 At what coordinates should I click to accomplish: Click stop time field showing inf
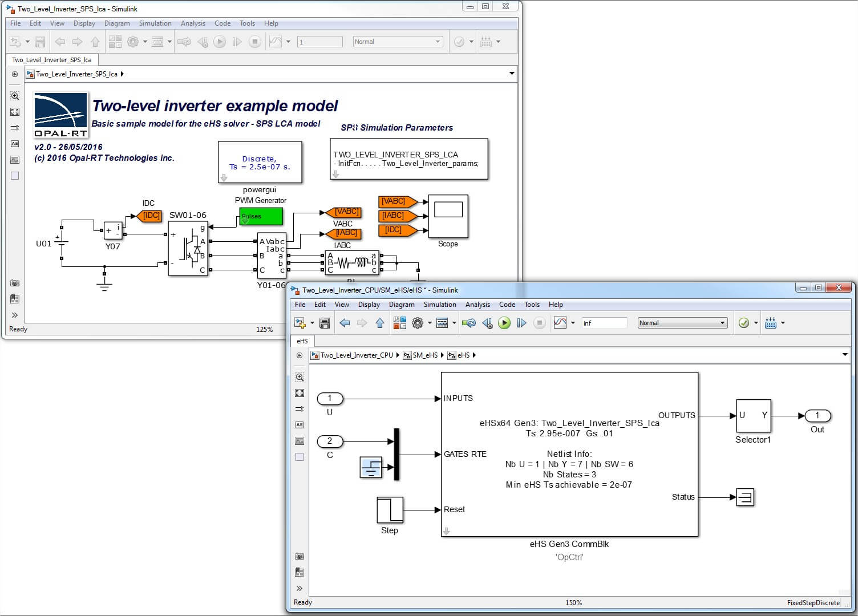[604, 323]
